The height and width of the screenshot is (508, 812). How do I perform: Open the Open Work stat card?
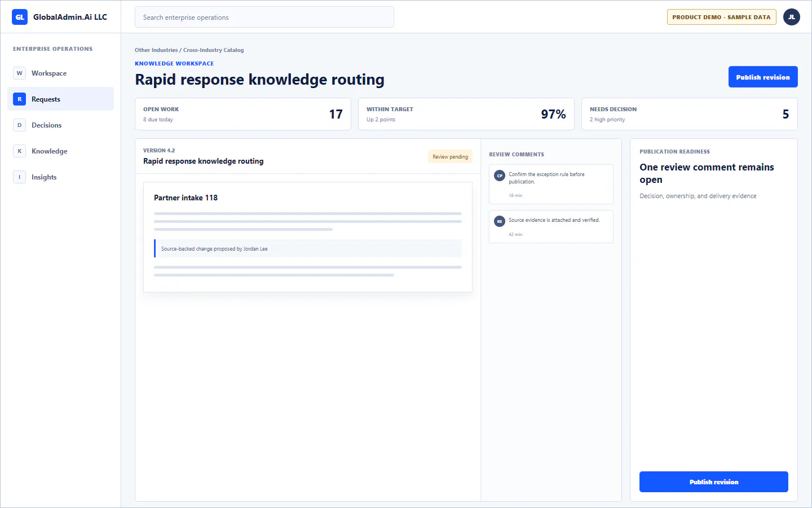[x=243, y=114]
